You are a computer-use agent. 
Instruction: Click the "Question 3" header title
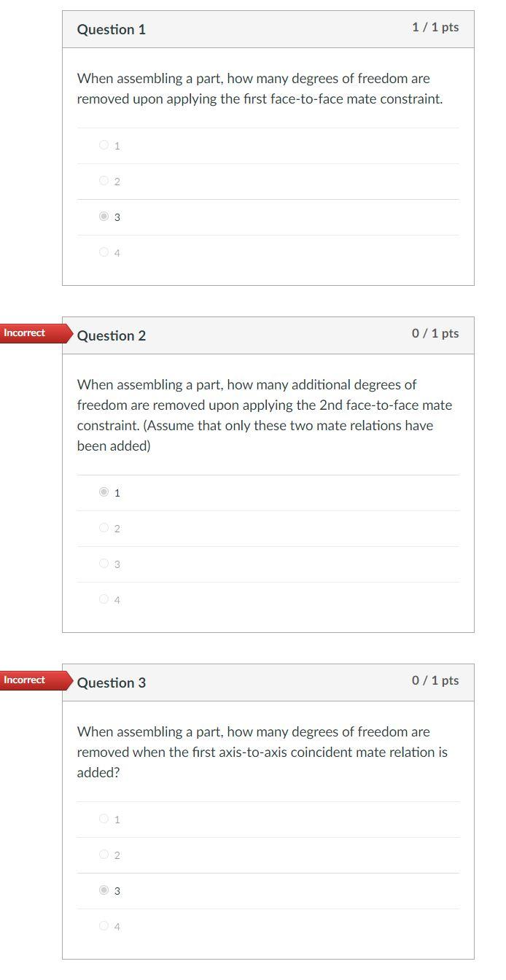(x=111, y=682)
